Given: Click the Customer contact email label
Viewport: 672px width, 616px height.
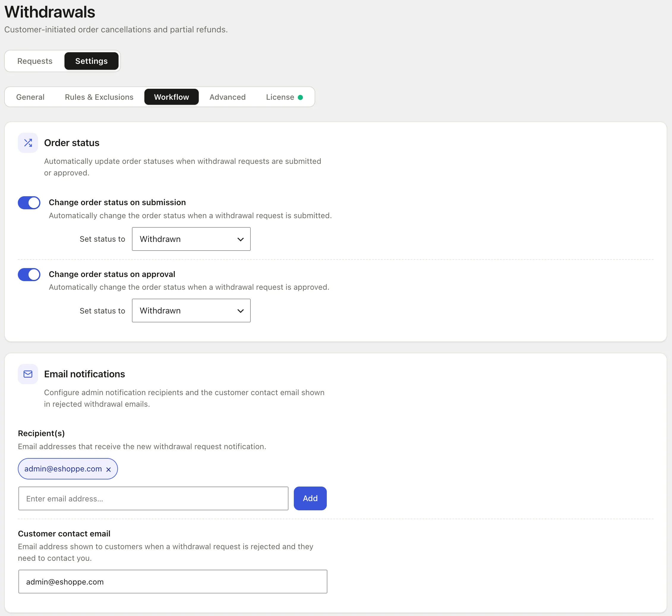Looking at the screenshot, I should tap(64, 534).
